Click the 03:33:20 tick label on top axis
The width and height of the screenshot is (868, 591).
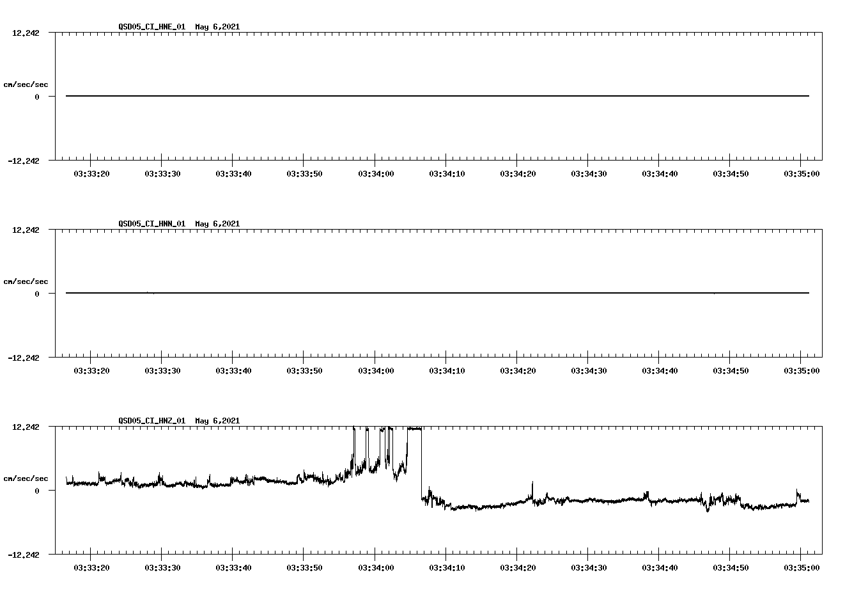tap(92, 172)
